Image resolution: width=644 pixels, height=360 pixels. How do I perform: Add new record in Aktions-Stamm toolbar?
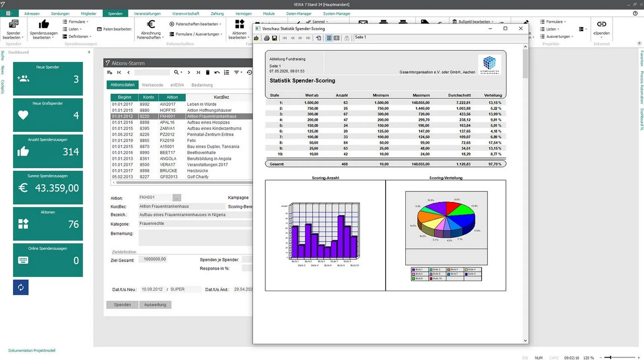pyautogui.click(x=110, y=73)
